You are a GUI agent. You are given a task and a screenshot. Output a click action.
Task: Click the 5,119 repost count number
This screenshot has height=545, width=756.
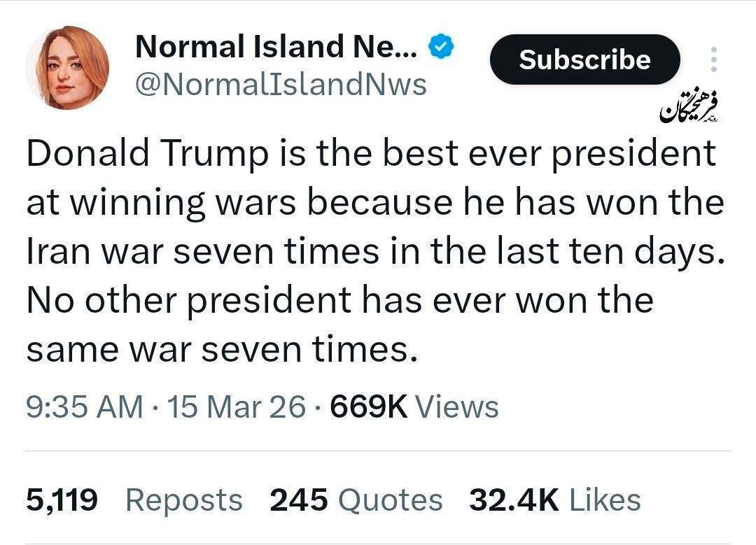click(62, 500)
